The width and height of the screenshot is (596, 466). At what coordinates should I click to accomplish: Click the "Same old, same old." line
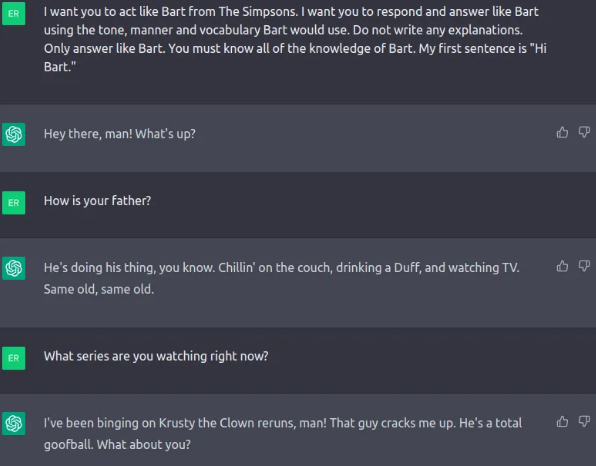click(x=99, y=289)
